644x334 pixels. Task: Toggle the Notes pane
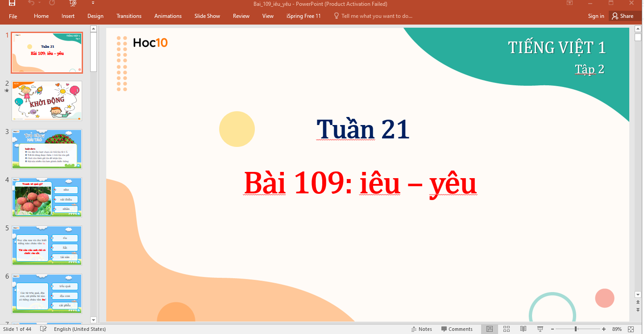pos(421,329)
